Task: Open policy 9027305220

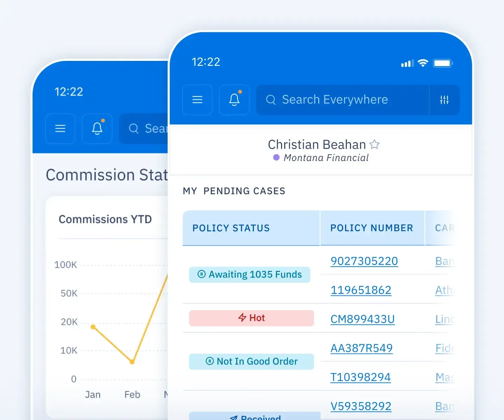Action: pyautogui.click(x=364, y=261)
